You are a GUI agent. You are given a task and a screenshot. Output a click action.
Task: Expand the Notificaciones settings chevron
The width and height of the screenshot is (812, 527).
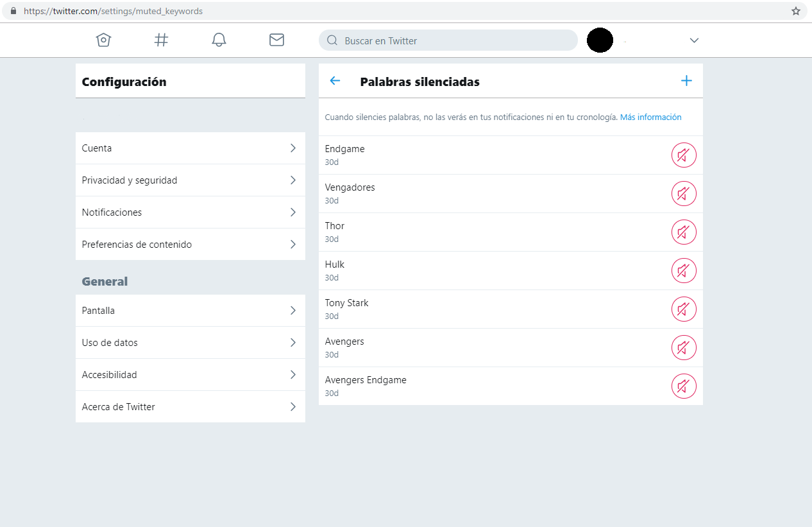click(x=293, y=212)
